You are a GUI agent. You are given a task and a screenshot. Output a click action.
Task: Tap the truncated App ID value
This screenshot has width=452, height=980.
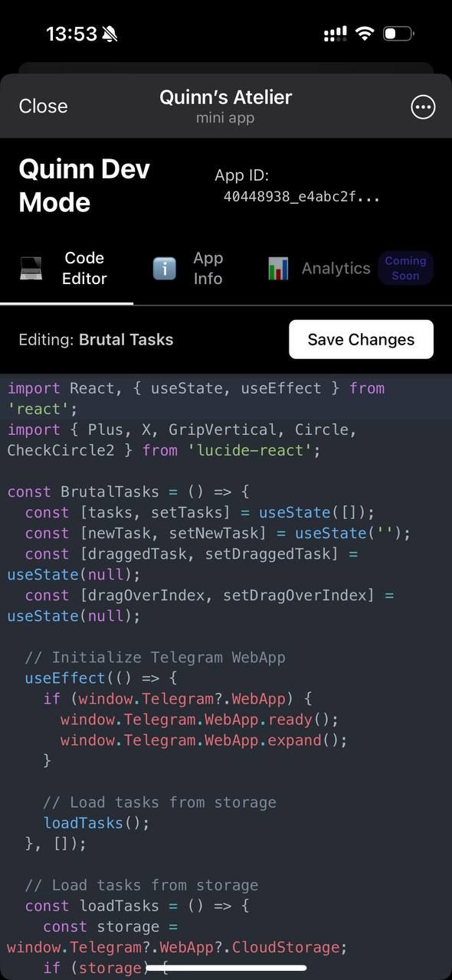point(302,197)
